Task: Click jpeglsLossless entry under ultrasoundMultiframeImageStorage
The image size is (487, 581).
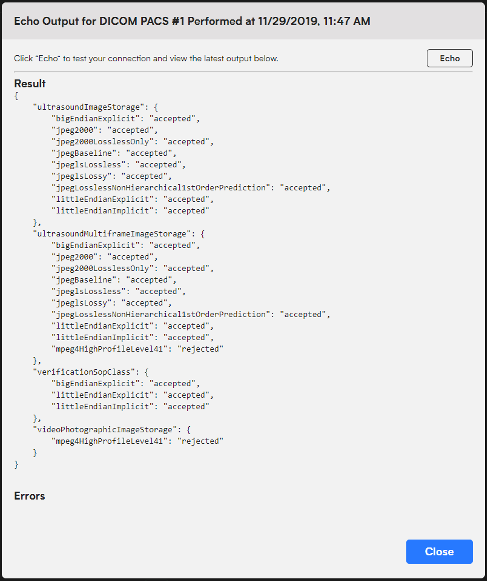Action: pyautogui.click(x=119, y=291)
